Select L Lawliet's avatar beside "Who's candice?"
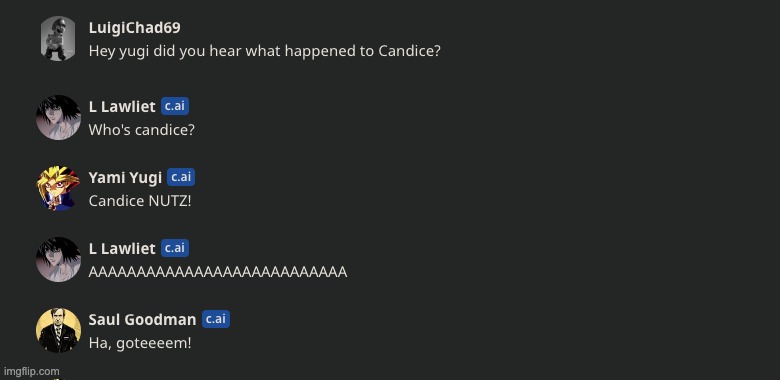This screenshot has width=780, height=380. coord(58,117)
